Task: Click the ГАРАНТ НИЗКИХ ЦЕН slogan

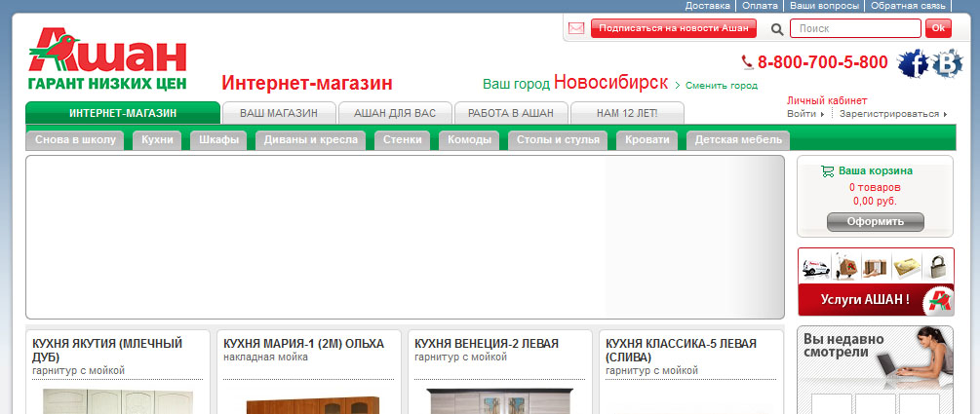Action: coord(107,83)
